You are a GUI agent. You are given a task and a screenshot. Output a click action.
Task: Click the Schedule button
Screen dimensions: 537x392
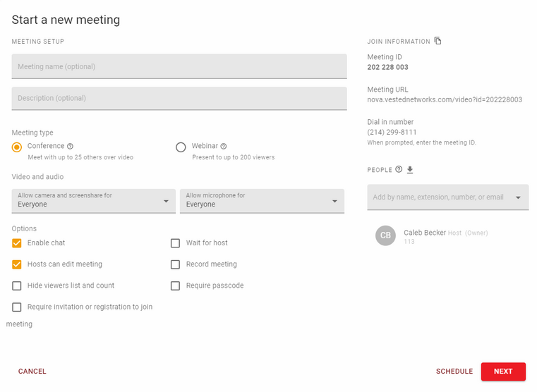point(454,372)
